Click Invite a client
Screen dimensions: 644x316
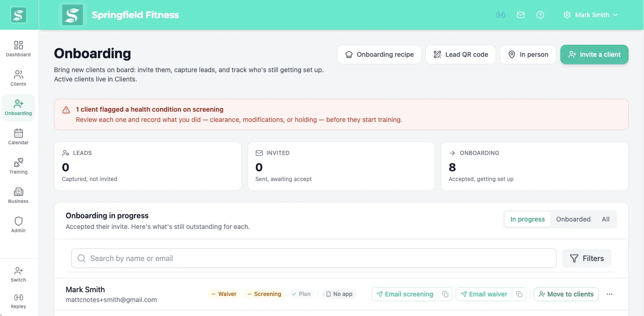(594, 54)
